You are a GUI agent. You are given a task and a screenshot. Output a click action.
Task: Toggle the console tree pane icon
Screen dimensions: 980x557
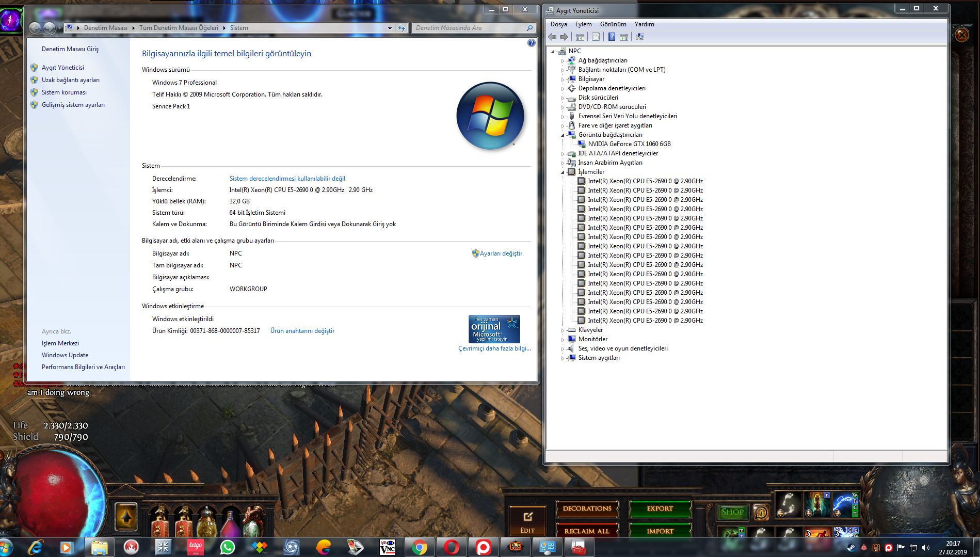coord(580,37)
